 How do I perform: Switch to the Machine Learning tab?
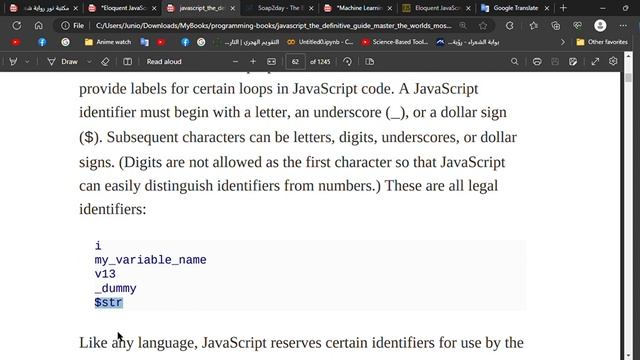(358, 8)
